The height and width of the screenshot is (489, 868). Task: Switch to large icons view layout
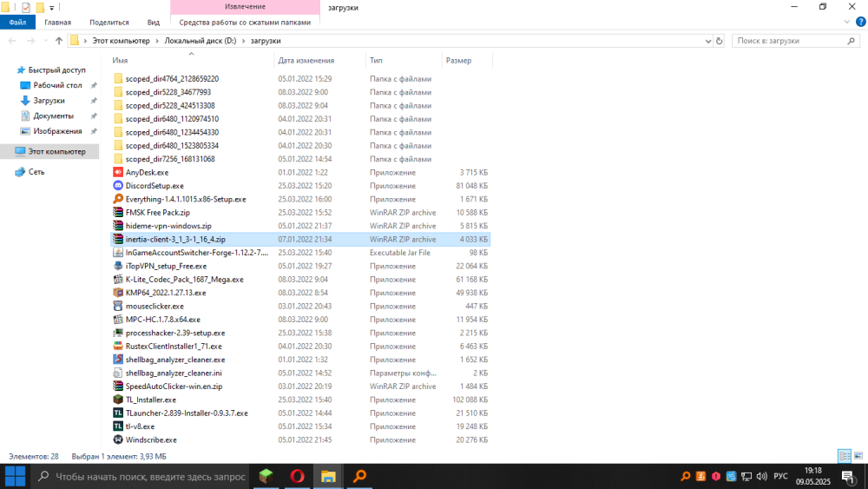coord(858,456)
